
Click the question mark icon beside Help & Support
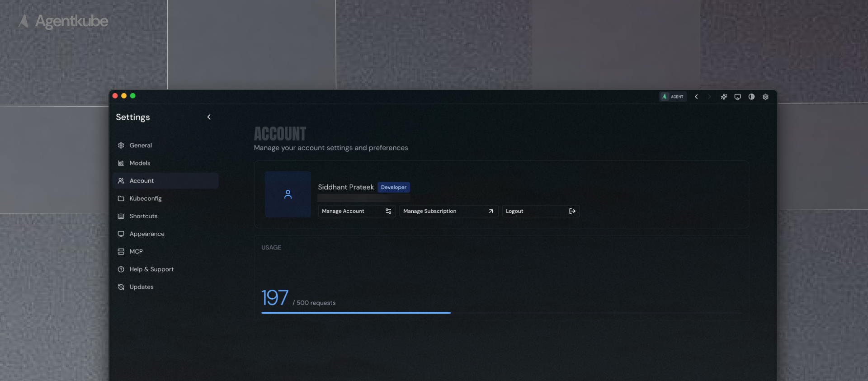point(121,269)
